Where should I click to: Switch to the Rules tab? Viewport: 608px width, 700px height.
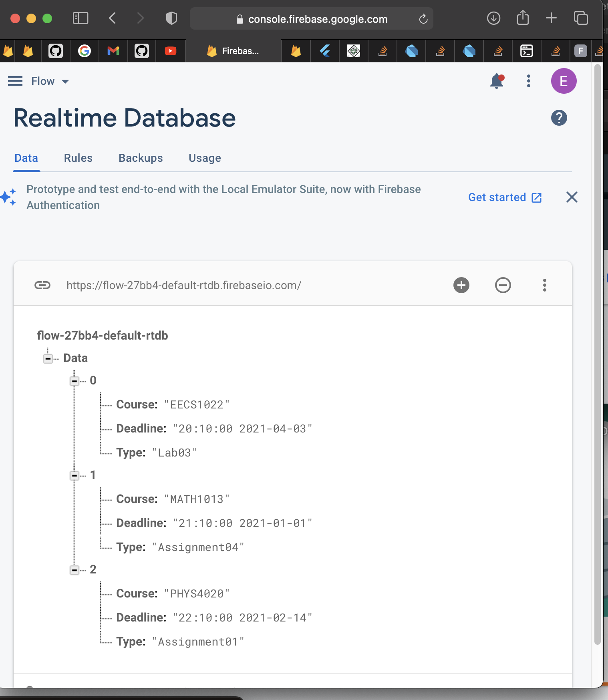click(78, 158)
